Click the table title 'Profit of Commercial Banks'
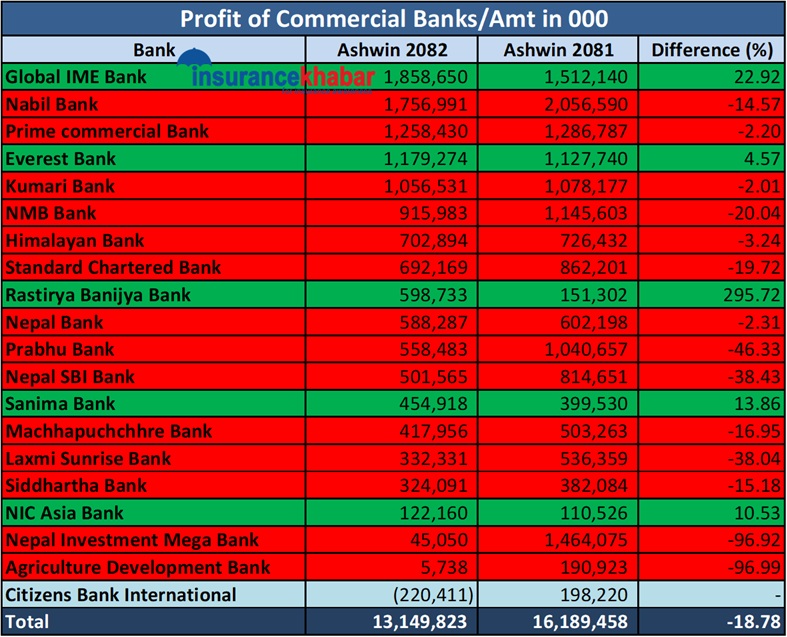 point(392,18)
